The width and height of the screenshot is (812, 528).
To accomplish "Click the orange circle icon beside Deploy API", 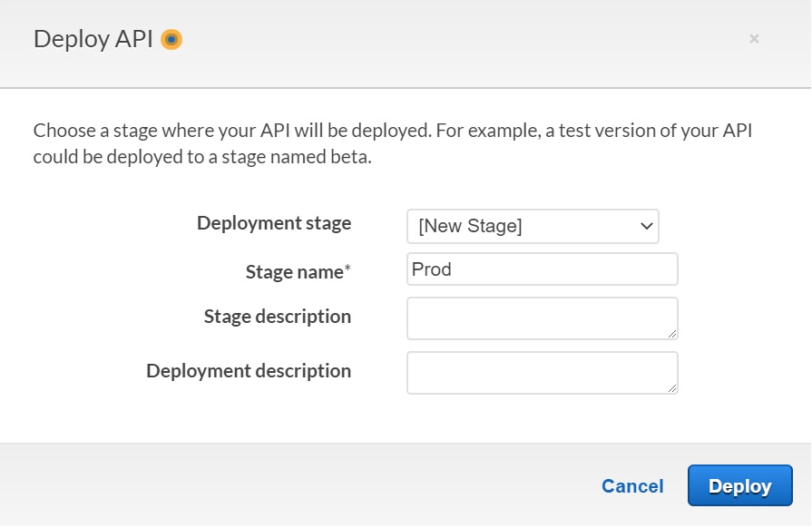I will (x=171, y=40).
